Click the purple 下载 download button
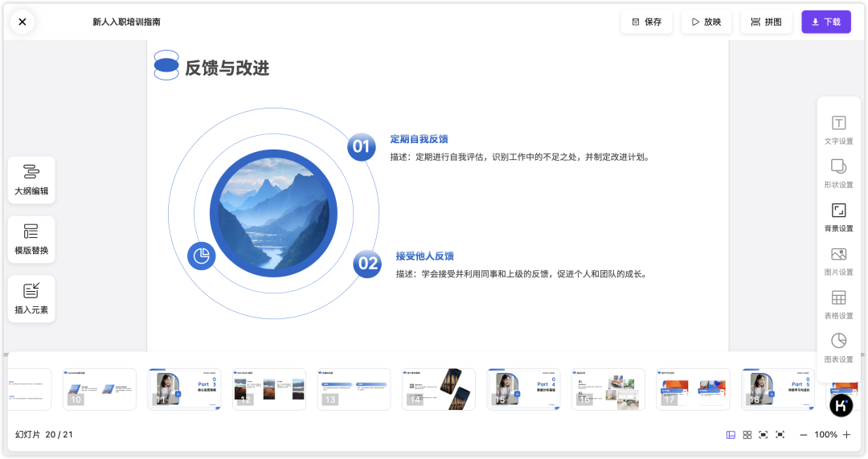 826,22
